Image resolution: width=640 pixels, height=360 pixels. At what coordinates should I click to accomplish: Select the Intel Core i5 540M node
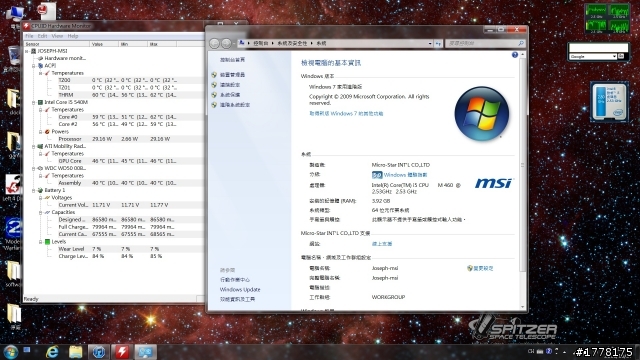[66, 102]
